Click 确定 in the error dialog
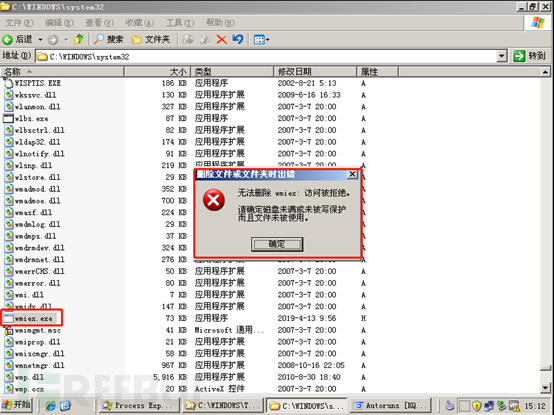This screenshot has width=554, height=415. [277, 244]
